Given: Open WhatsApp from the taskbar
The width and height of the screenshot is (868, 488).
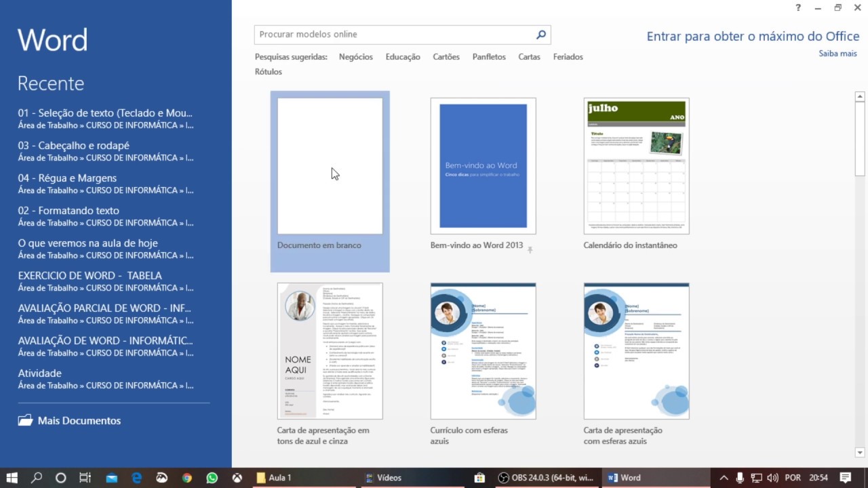Looking at the screenshot, I should pos(212,478).
